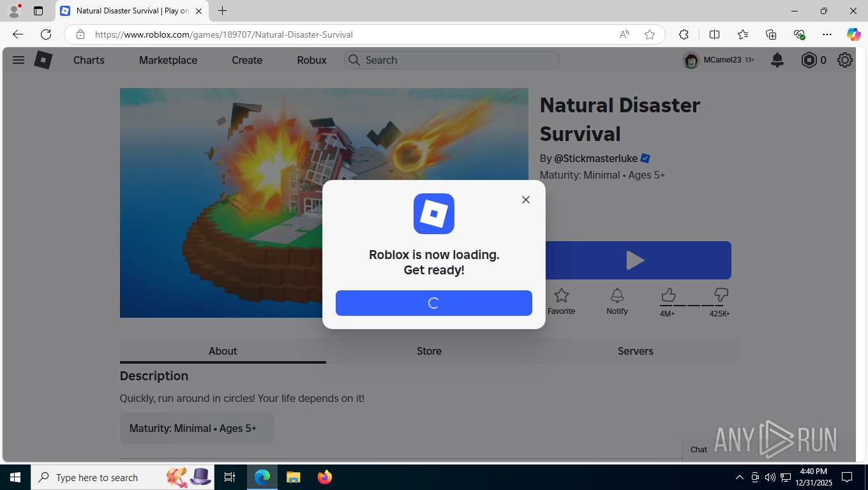Click the Roblox Search field
The width and height of the screenshot is (868, 490).
452,60
